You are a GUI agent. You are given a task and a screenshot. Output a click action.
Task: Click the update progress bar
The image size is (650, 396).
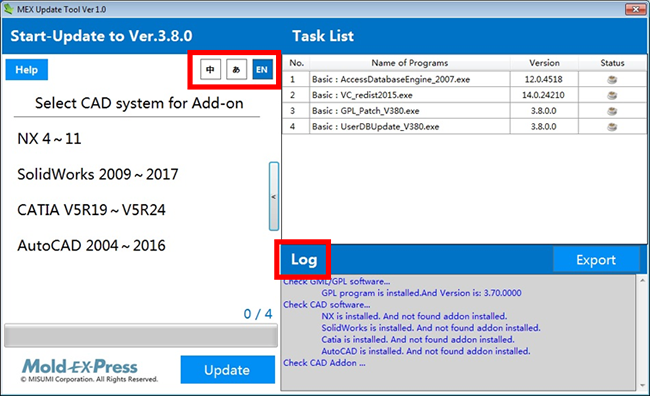[x=141, y=335]
